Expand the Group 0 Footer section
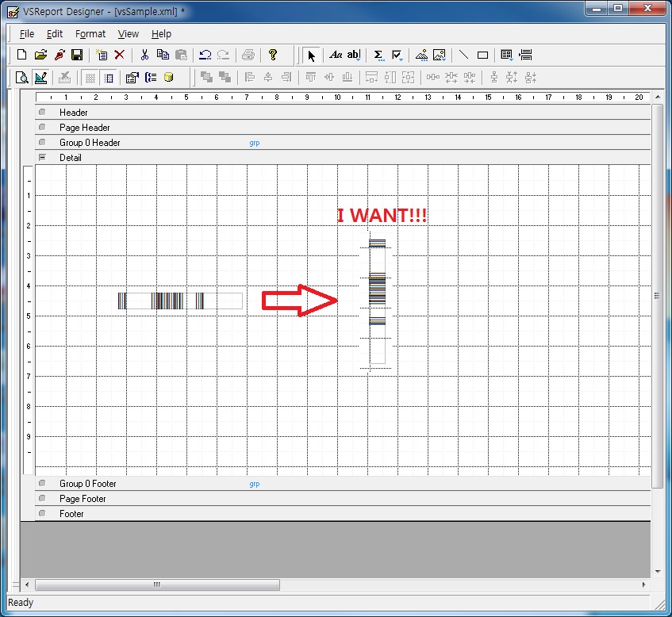 42,483
